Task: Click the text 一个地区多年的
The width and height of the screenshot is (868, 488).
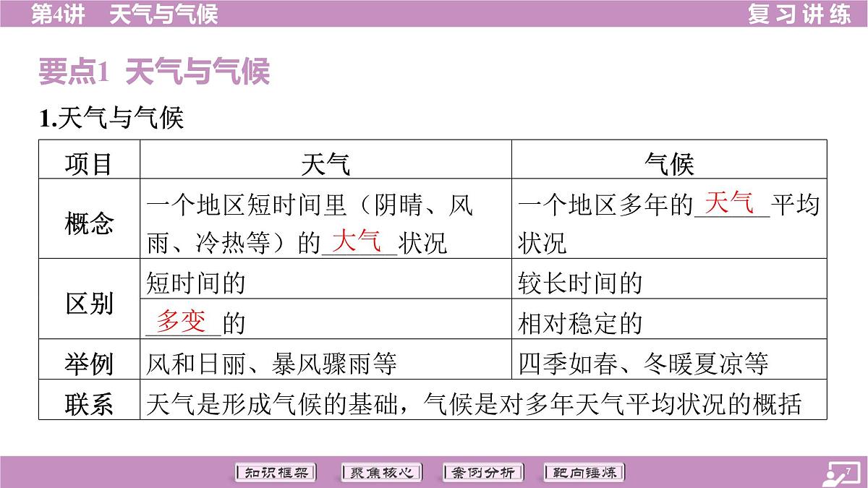Action: click(605, 205)
